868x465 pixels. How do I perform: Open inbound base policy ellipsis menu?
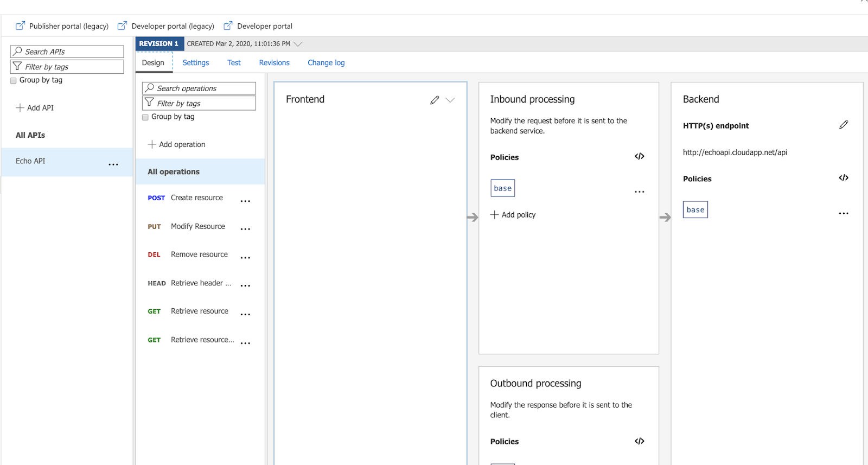(640, 192)
